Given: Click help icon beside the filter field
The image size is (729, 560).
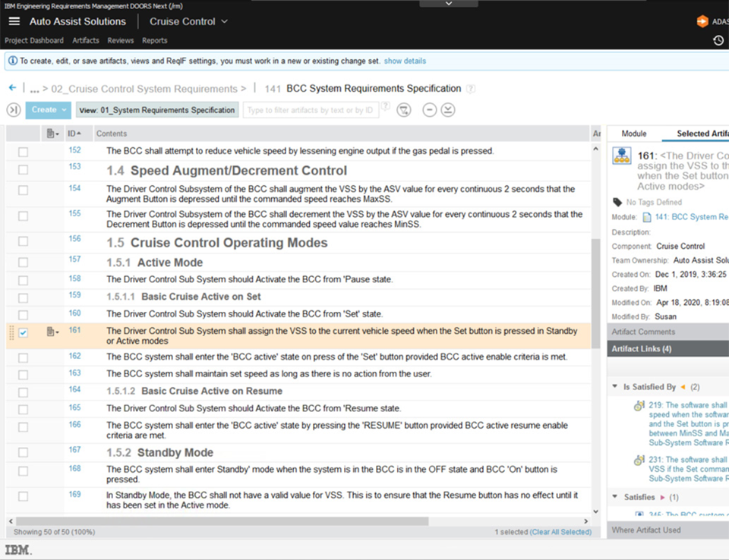Looking at the screenshot, I should pos(386,106).
